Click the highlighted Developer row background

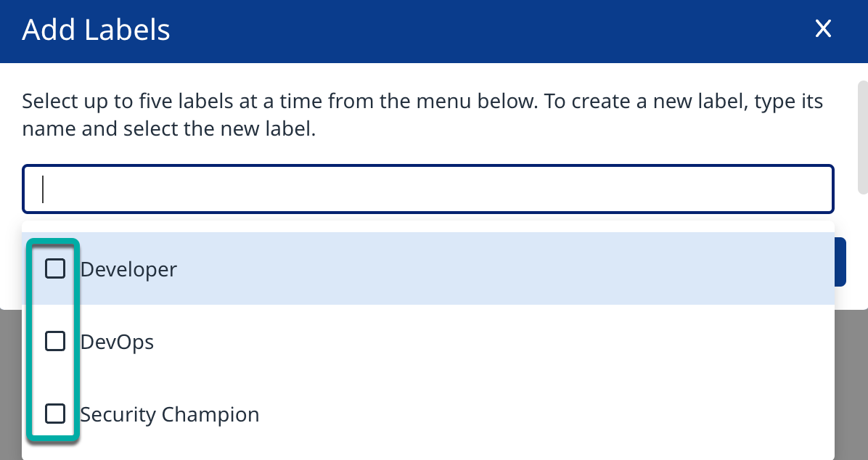[508, 269]
